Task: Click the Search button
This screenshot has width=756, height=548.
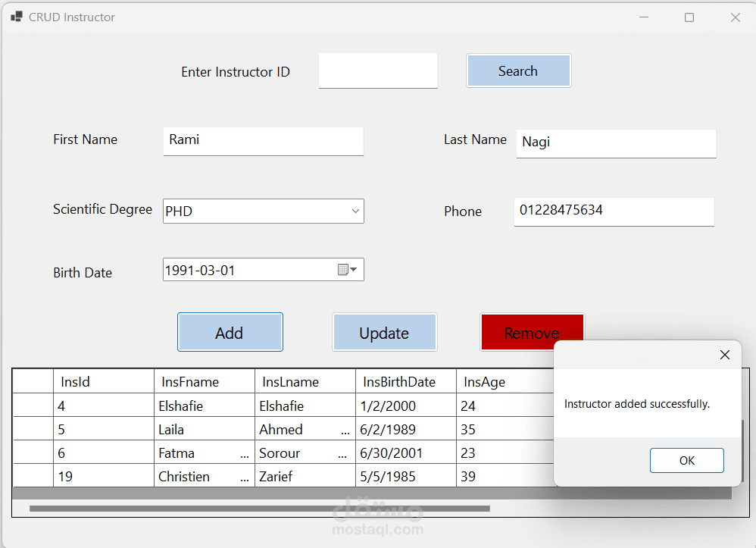Action: [518, 71]
